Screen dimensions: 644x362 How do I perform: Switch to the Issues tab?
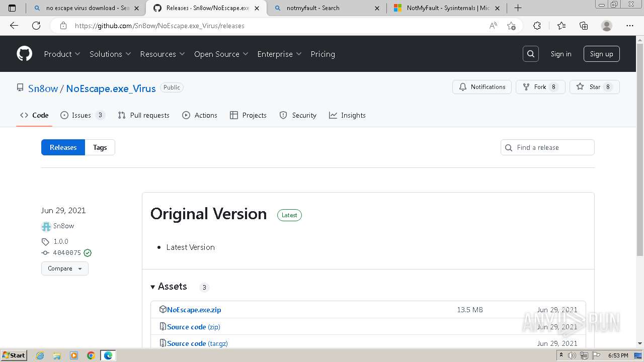coord(83,115)
